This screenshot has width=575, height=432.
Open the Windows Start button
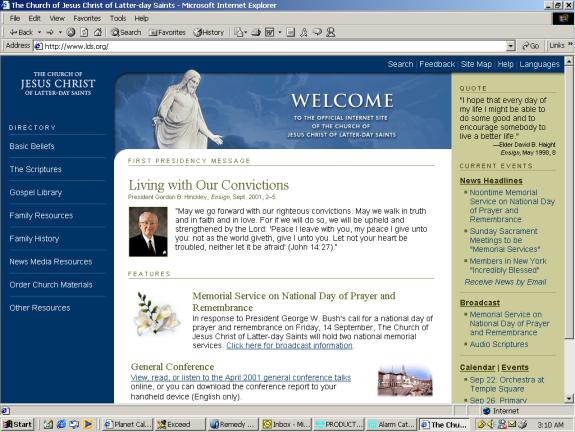click(17, 424)
